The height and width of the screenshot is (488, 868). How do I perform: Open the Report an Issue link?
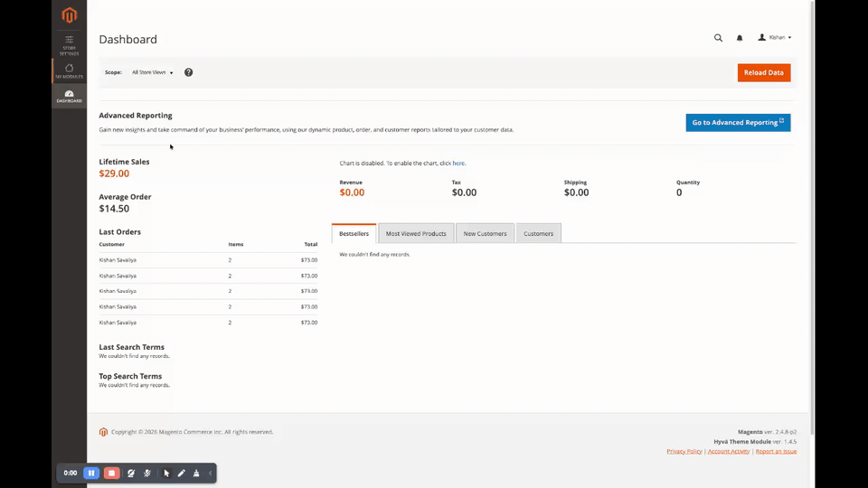(776, 452)
